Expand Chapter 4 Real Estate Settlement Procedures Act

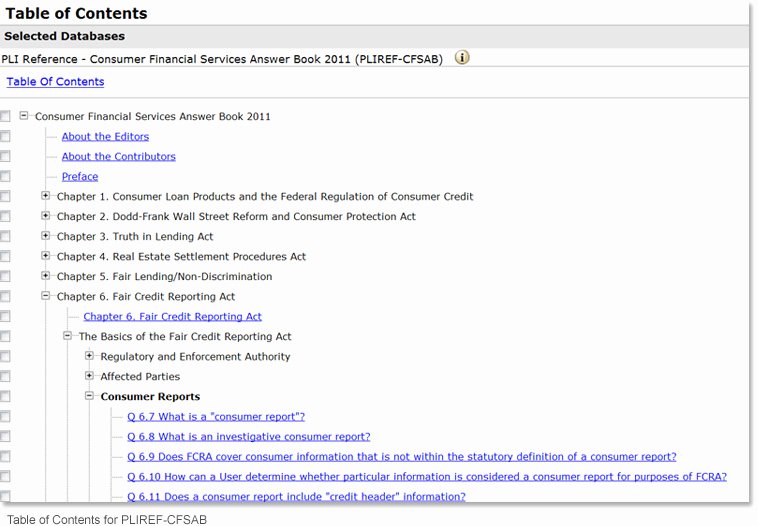pos(45,256)
